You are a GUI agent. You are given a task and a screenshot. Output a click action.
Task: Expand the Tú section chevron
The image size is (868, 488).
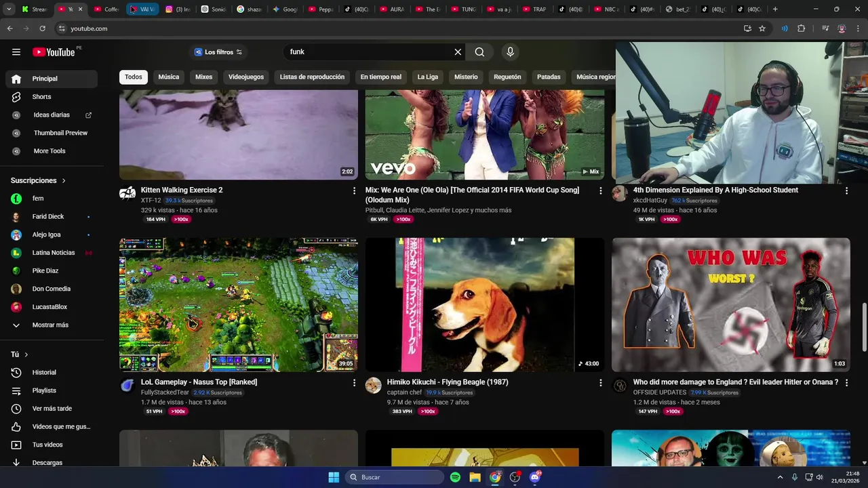point(26,354)
